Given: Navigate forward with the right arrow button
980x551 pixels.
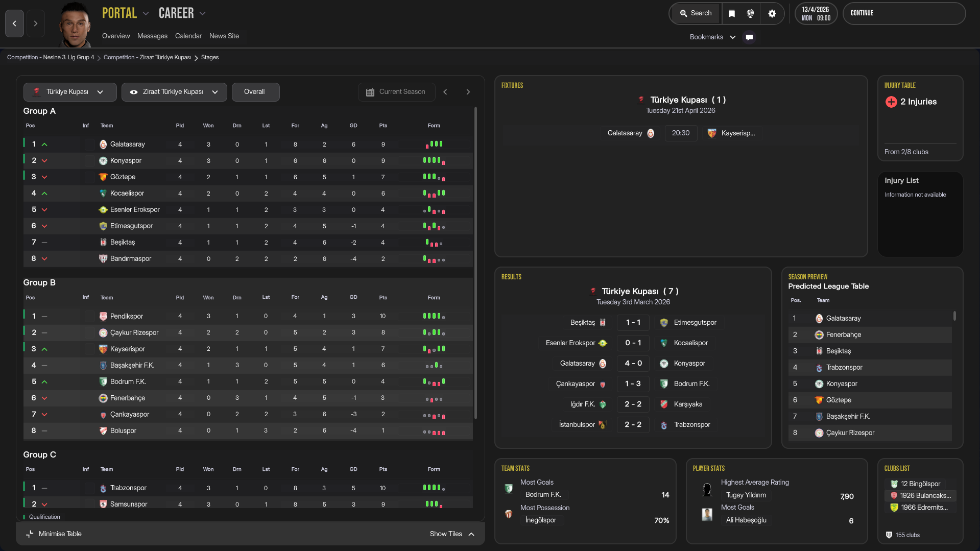Looking at the screenshot, I should point(36,23).
